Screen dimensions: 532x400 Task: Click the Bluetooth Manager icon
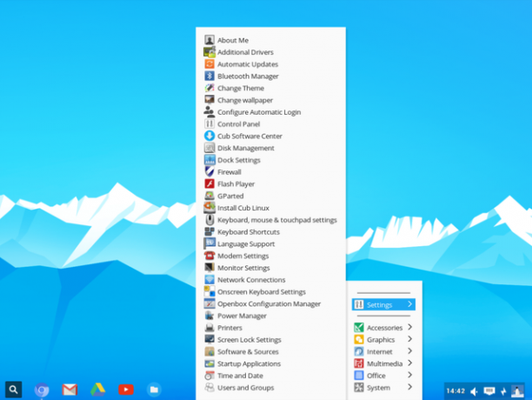(209, 76)
